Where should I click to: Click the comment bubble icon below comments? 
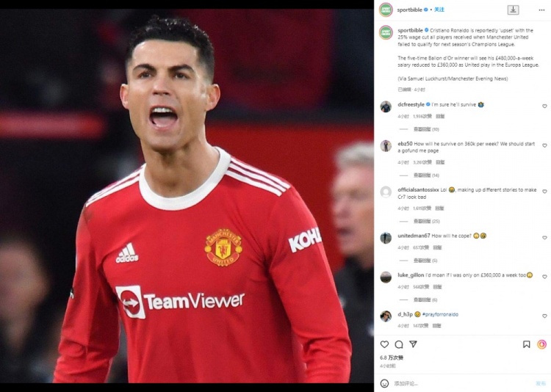click(399, 344)
